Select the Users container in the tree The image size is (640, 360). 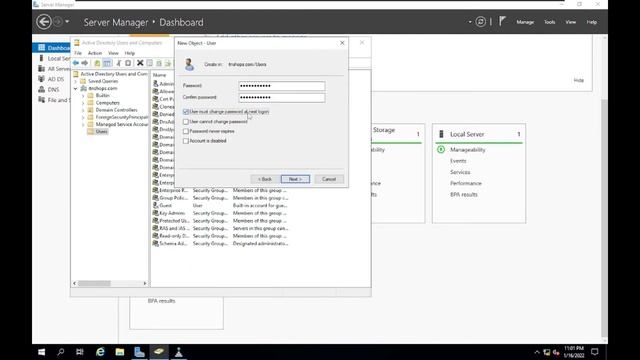click(x=101, y=131)
